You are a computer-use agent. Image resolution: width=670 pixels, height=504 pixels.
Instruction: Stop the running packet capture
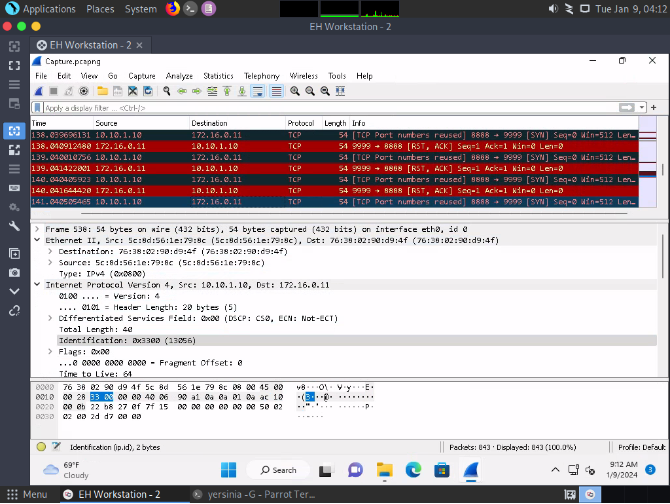coord(54,91)
